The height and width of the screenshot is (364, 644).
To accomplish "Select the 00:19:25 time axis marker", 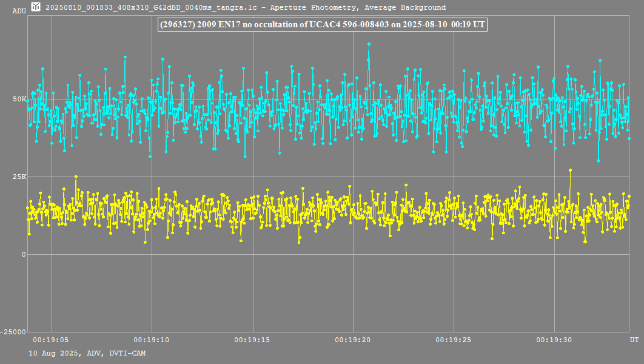I will 454,340.
